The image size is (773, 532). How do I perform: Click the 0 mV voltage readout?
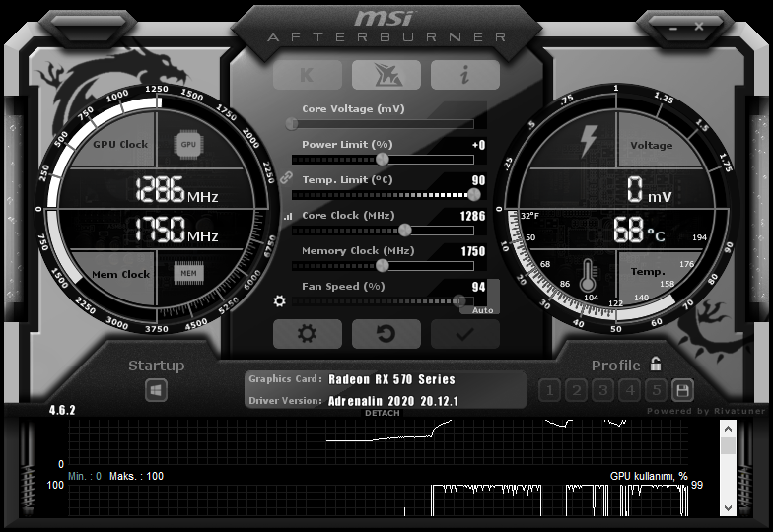pos(649,190)
